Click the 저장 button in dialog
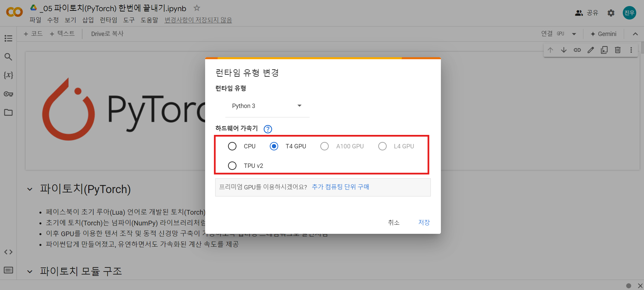This screenshot has width=644, height=290. pyautogui.click(x=424, y=222)
